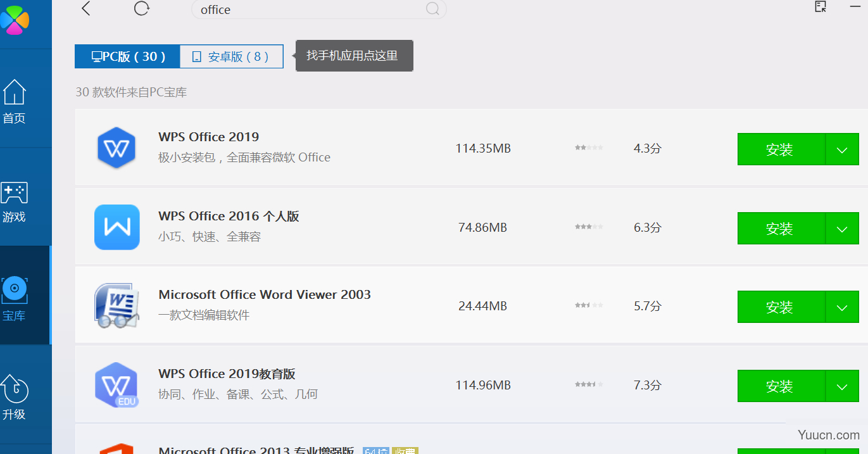Click the WPS Office 2019教育版 icon
Screen dimensions: 868x454
pos(116,385)
